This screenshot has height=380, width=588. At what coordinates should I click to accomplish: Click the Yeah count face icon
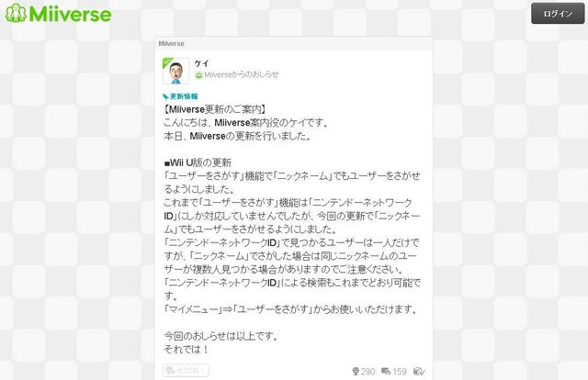(356, 372)
